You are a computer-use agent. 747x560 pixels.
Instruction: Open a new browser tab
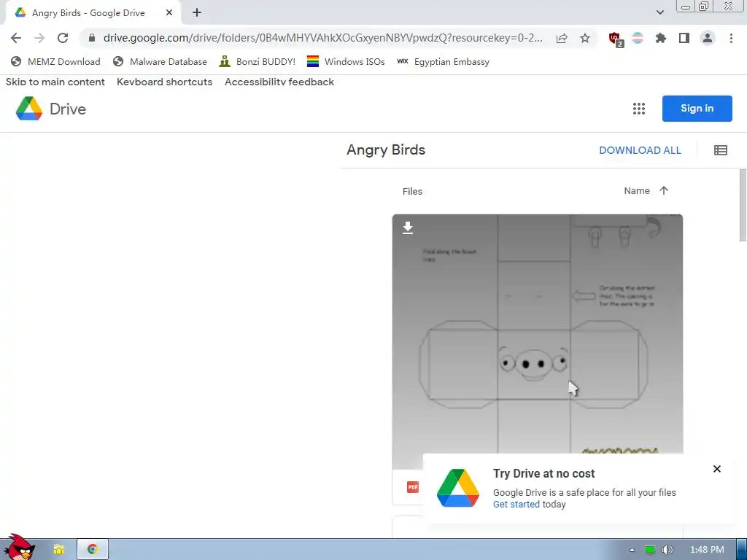[197, 13]
